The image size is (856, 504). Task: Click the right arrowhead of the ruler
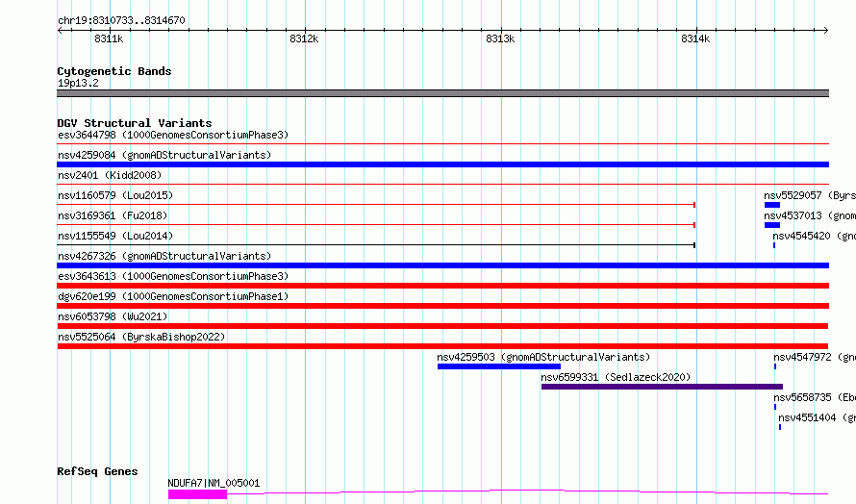826,31
